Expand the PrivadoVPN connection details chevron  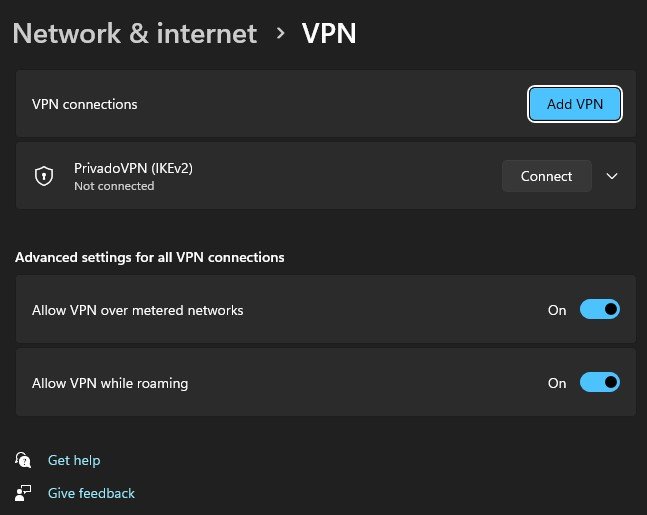(613, 176)
